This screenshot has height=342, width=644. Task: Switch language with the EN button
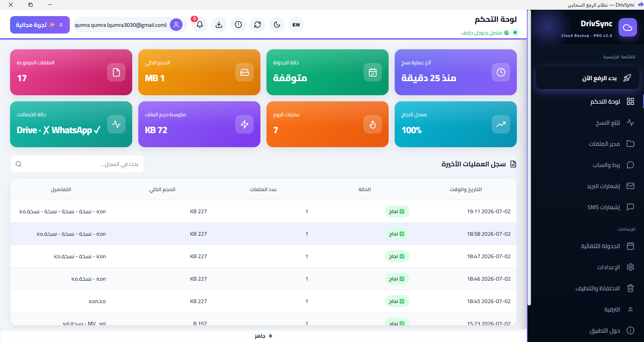296,25
